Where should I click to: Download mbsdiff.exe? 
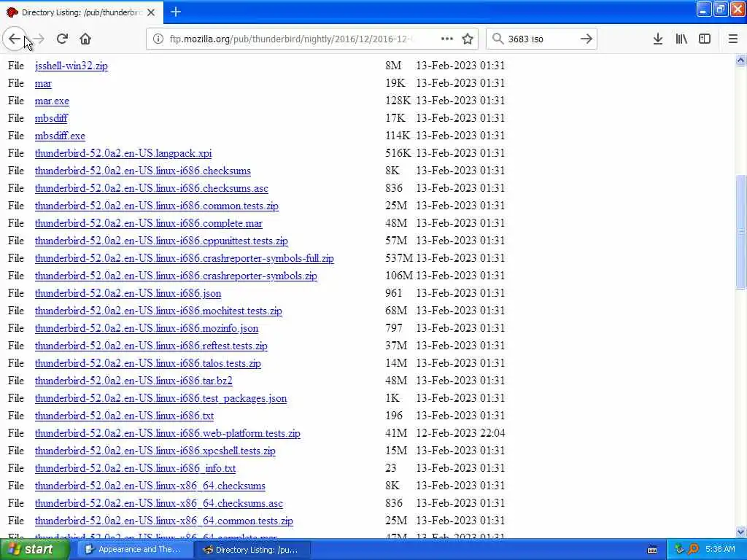click(x=60, y=136)
